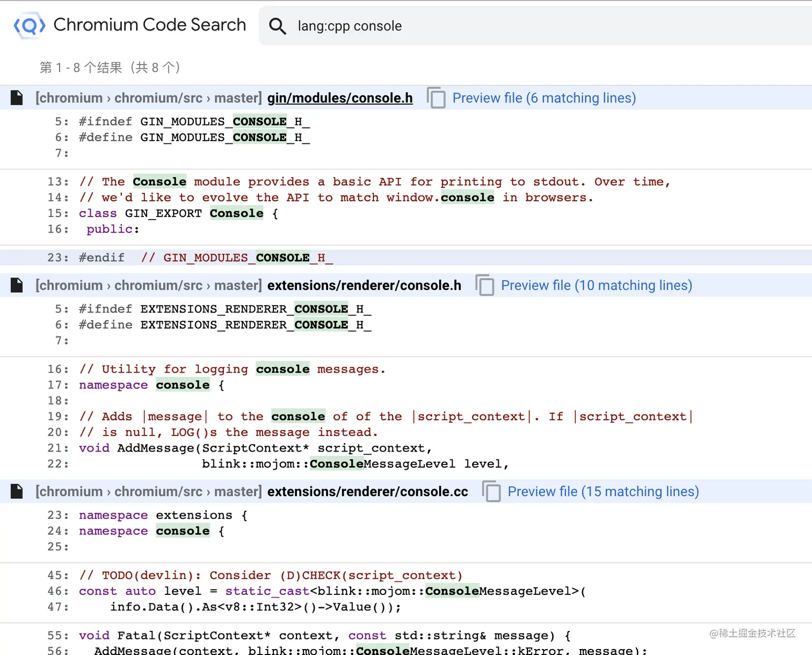
Task: Click line 16 'public:'
Action: (x=113, y=229)
